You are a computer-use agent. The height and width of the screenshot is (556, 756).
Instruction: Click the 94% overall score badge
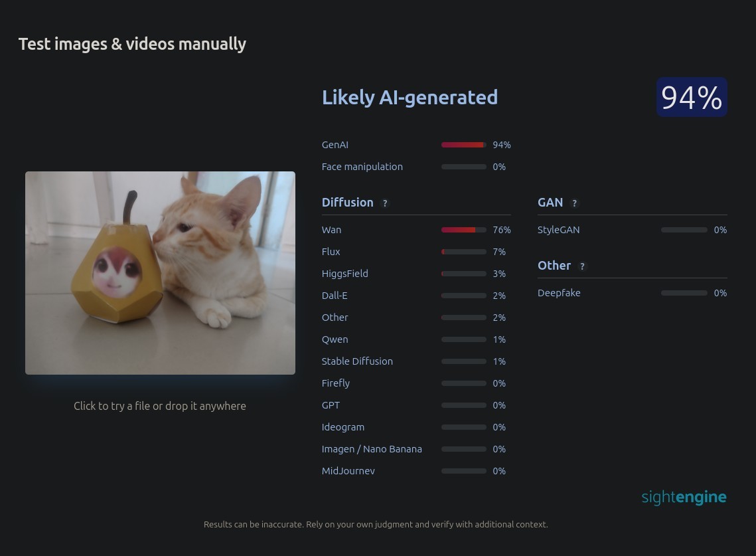click(692, 97)
